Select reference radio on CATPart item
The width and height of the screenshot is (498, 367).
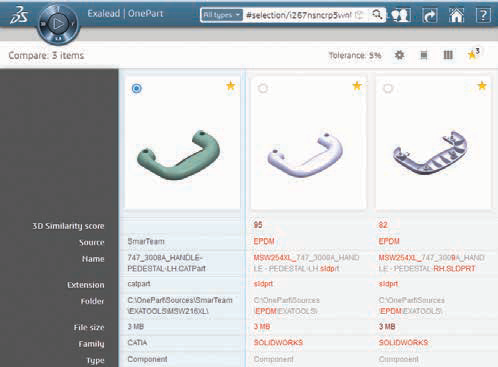point(136,88)
